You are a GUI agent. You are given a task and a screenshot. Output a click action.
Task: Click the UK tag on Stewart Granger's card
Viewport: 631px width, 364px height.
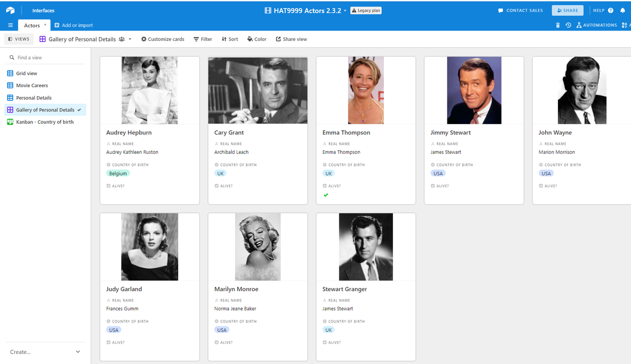(x=329, y=330)
